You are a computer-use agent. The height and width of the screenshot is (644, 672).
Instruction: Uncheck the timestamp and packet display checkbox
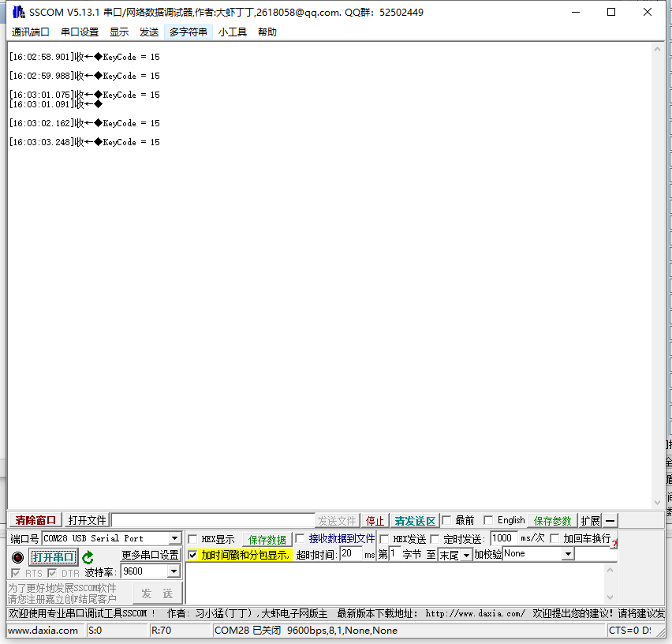pos(193,555)
